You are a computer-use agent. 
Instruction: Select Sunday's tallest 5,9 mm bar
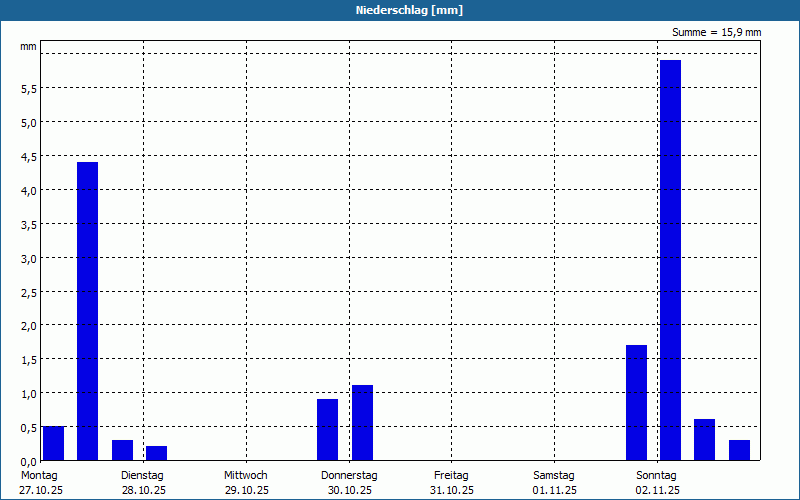click(x=670, y=260)
